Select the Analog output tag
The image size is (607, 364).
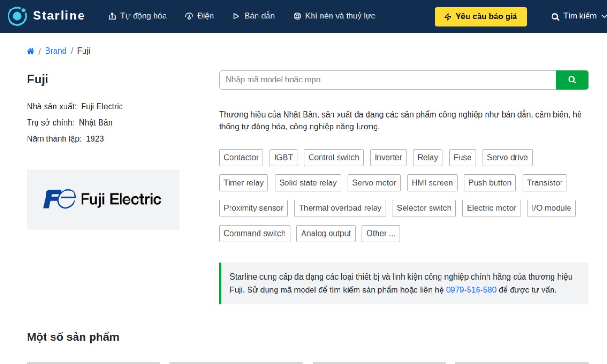coord(326,234)
